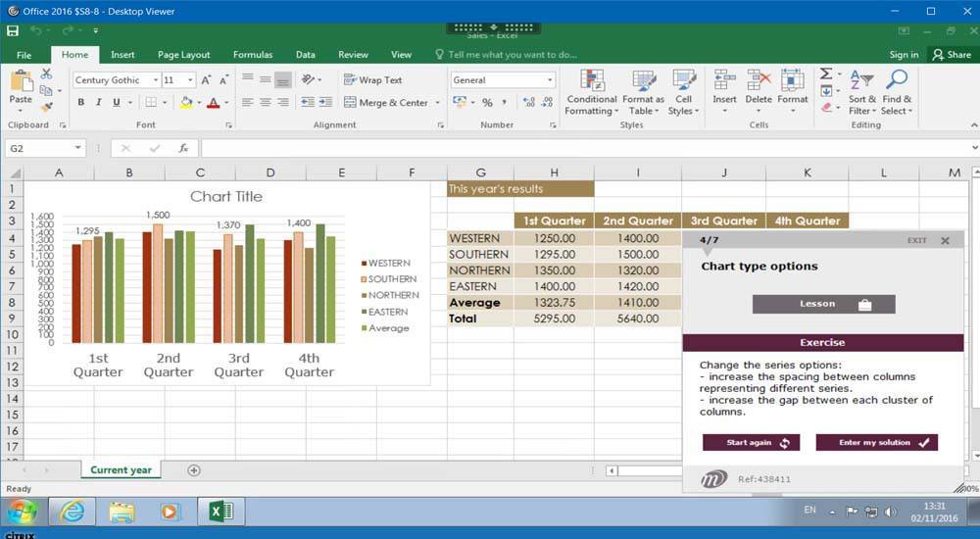Click the AutoSum sigma icon
Screen dimensions: 980x539
pyautogui.click(x=826, y=74)
